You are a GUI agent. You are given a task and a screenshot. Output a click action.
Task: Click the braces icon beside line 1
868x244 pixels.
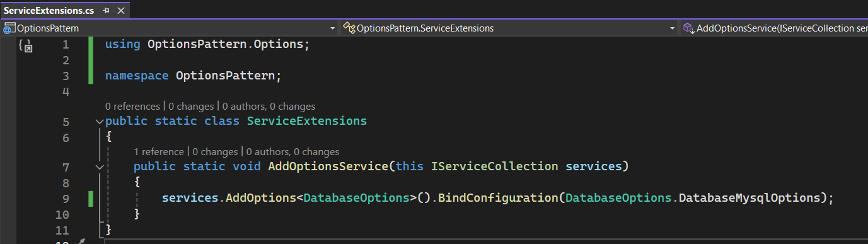click(x=25, y=45)
